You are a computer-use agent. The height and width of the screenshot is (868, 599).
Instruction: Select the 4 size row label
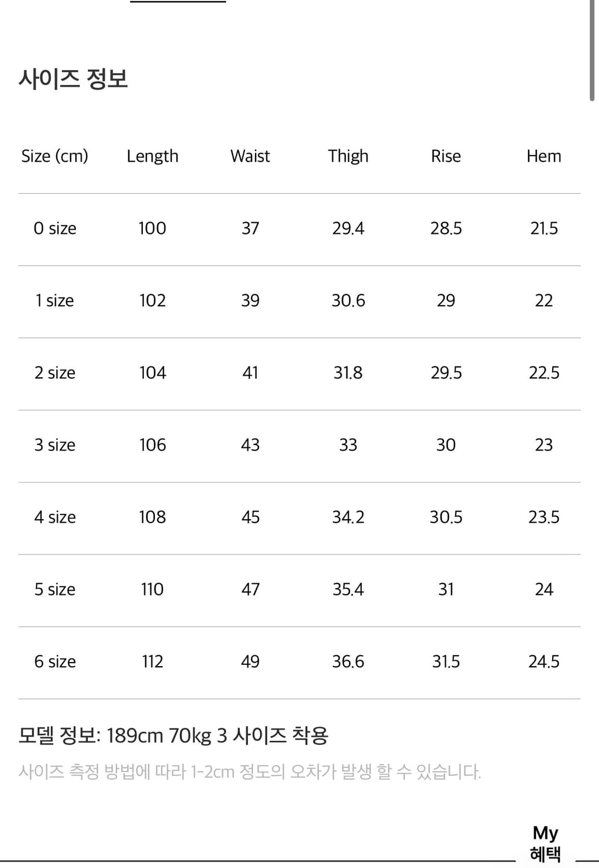tap(55, 517)
